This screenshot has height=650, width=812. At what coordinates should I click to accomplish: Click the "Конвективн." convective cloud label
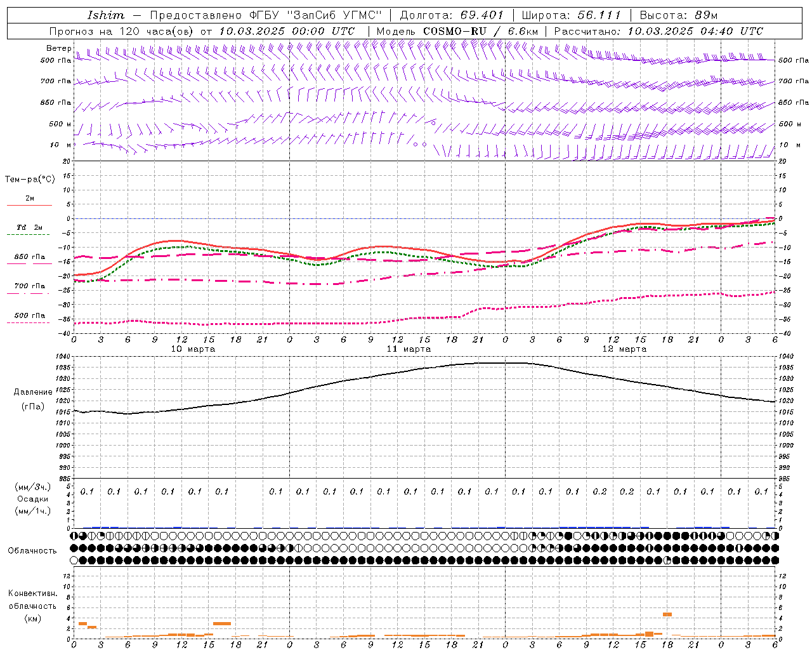point(32,593)
